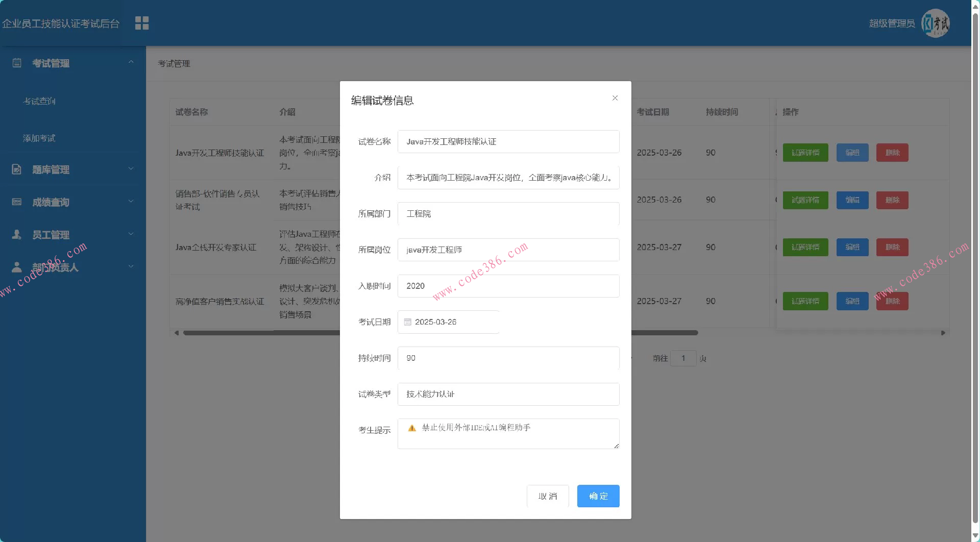Image resolution: width=980 pixels, height=542 pixels.
Task: Click the warning icon in 考生提示 box
Action: 412,428
